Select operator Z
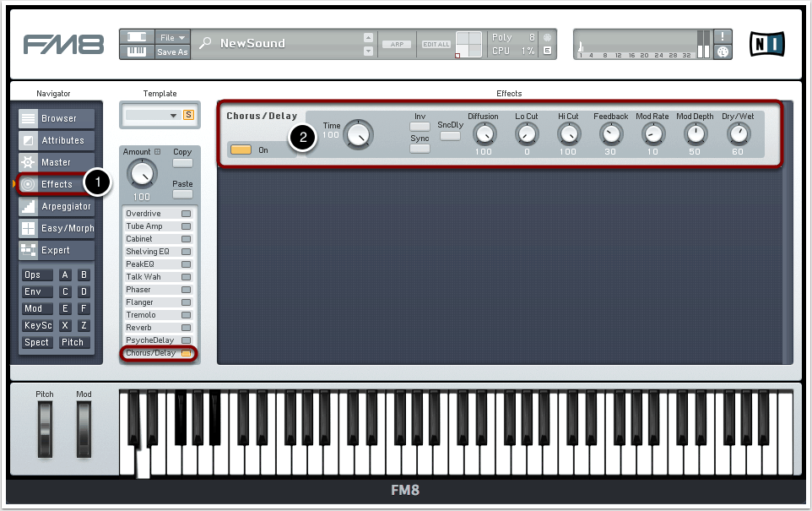The height and width of the screenshot is (511, 812). pos(84,325)
